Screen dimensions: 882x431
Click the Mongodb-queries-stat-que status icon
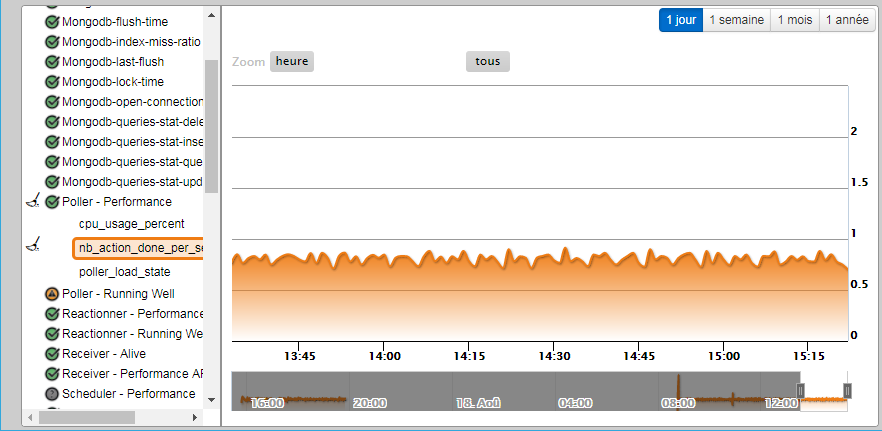[52, 162]
